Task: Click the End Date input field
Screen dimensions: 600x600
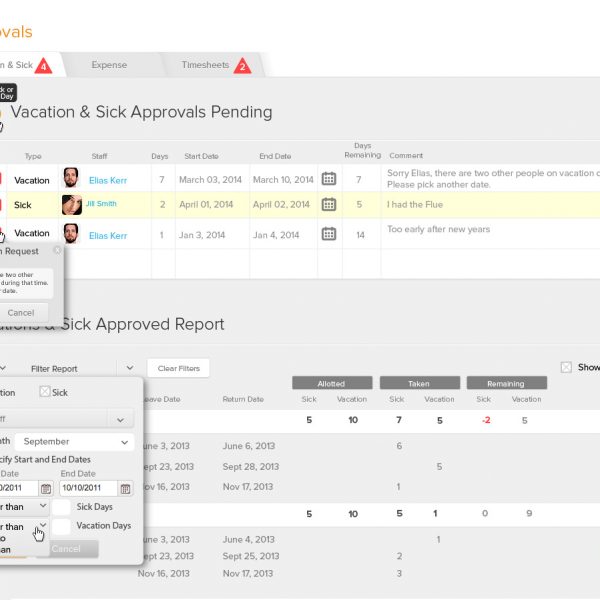Action: 88,489
